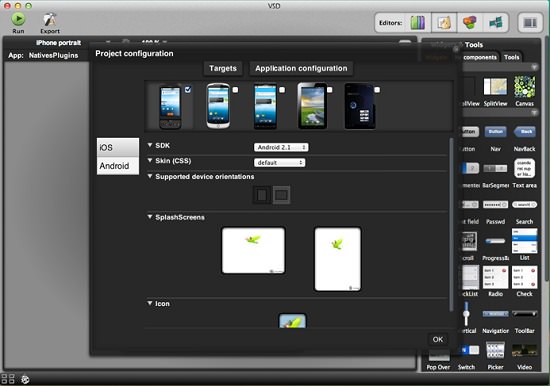Select the Canvas widget
550x386 pixels.
click(x=524, y=86)
